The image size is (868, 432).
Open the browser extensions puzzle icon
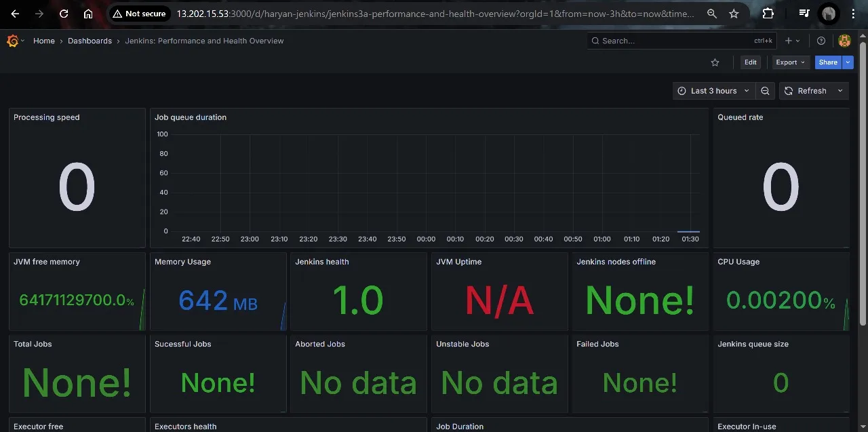768,14
